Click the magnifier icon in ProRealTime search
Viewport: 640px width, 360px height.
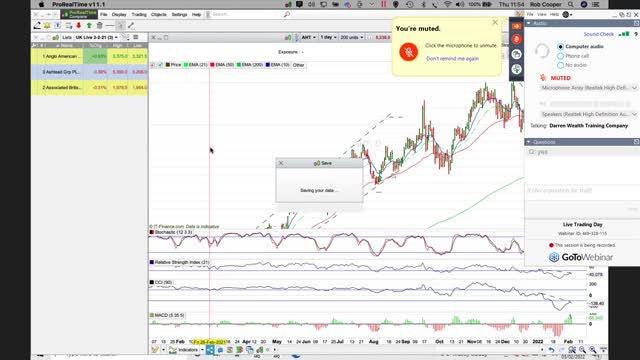point(287,14)
